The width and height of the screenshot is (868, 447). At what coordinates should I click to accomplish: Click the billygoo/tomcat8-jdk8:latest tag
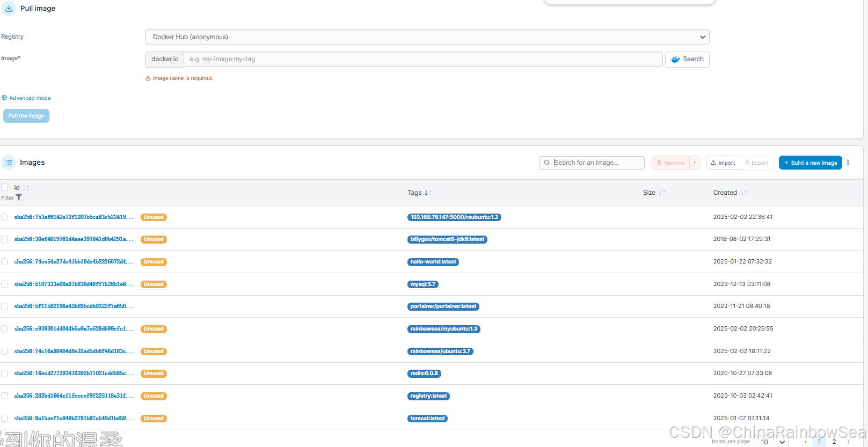(447, 239)
